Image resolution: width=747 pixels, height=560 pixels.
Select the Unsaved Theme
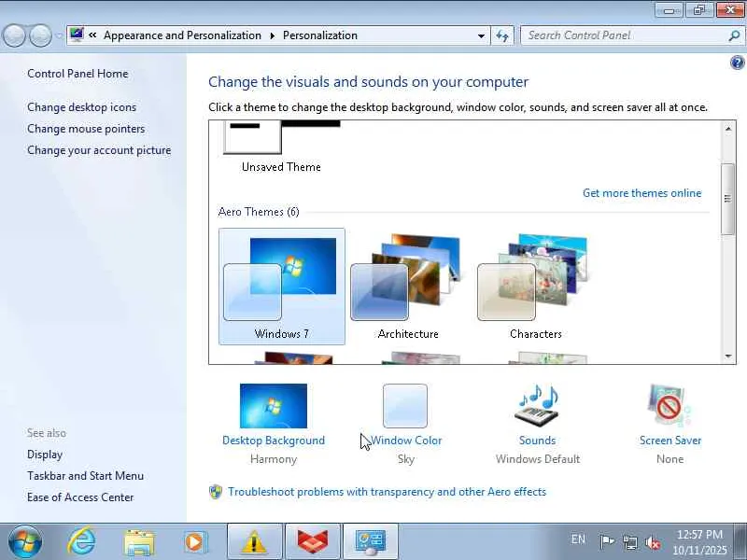[x=281, y=147]
